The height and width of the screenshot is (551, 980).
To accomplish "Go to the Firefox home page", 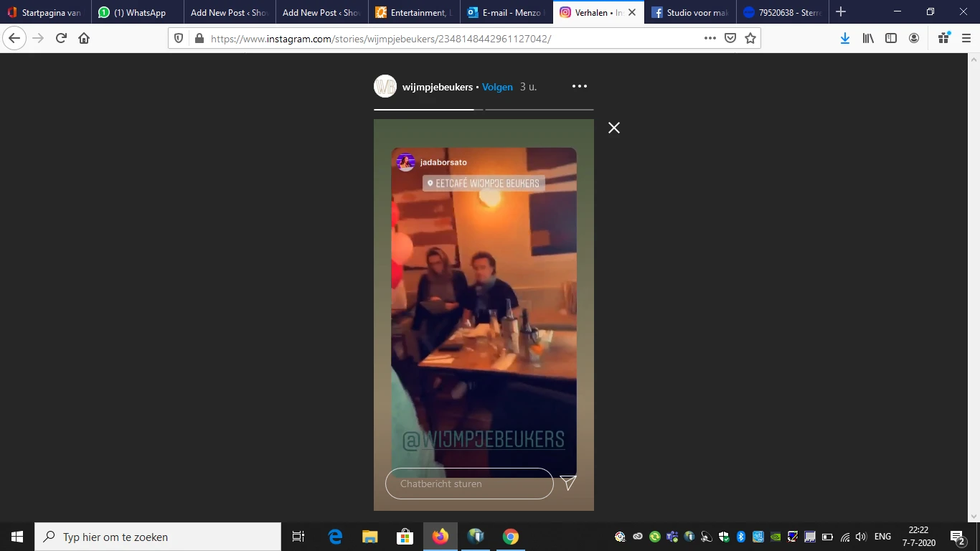I will click(x=84, y=38).
